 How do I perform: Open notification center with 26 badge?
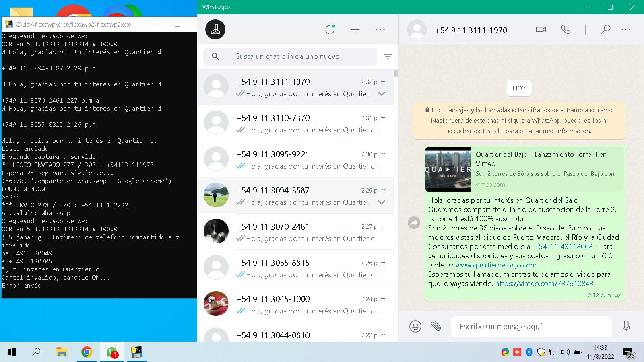click(x=629, y=353)
